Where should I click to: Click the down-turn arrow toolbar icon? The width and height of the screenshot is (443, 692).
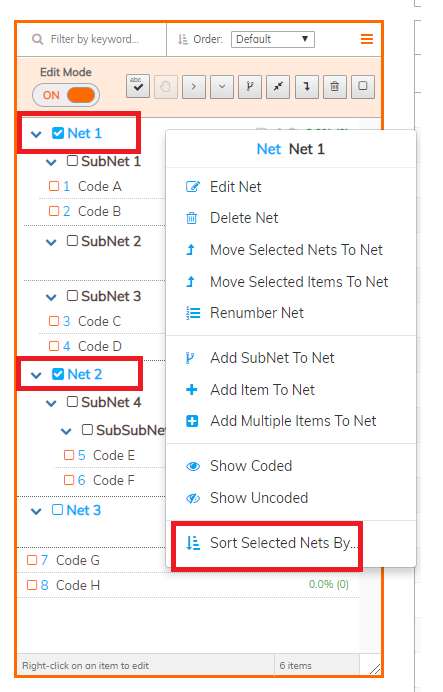(x=307, y=86)
